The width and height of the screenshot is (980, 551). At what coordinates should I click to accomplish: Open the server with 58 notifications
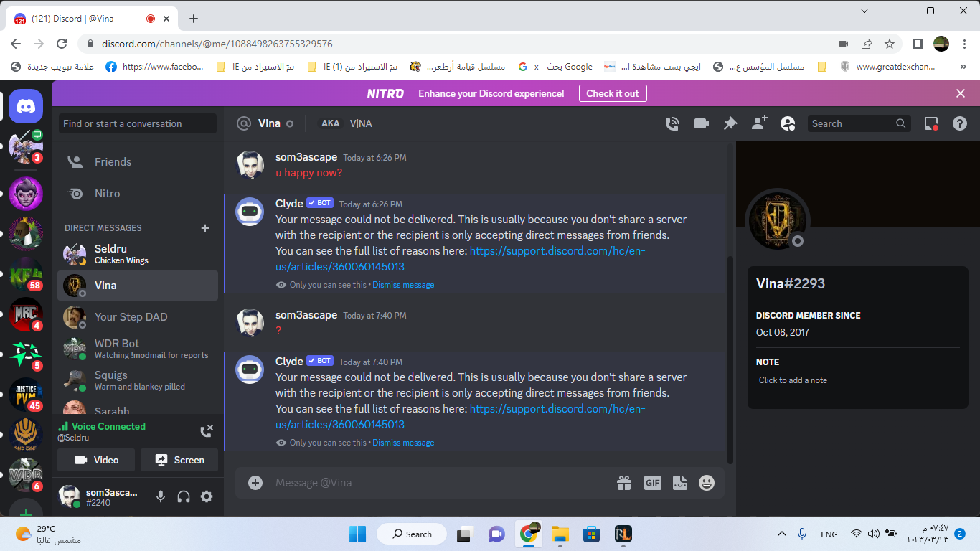point(26,273)
